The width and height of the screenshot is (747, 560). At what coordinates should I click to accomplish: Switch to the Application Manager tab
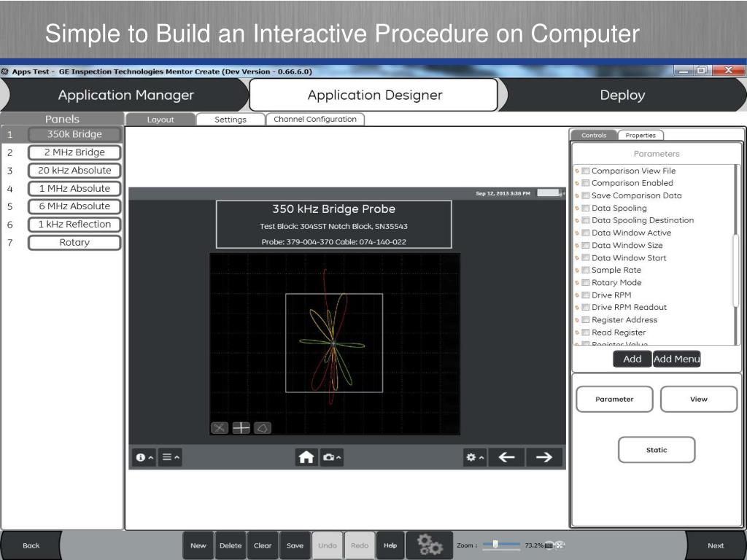[x=125, y=95]
